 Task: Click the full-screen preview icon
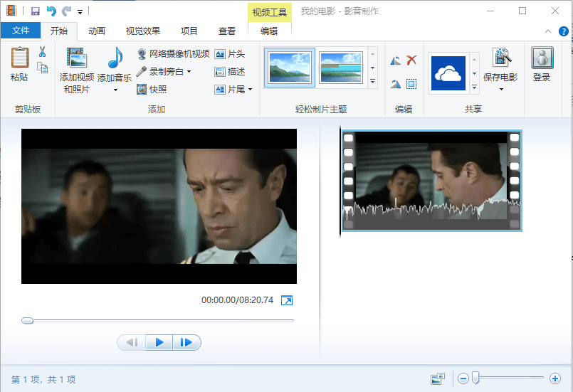pos(287,300)
